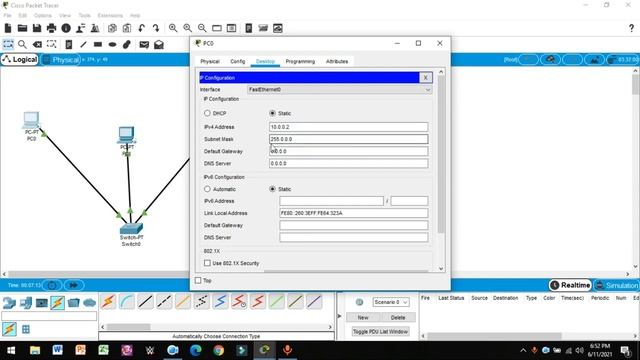Open a file using the folder icon
The width and height of the screenshot is (640, 360).
(x=22, y=28)
